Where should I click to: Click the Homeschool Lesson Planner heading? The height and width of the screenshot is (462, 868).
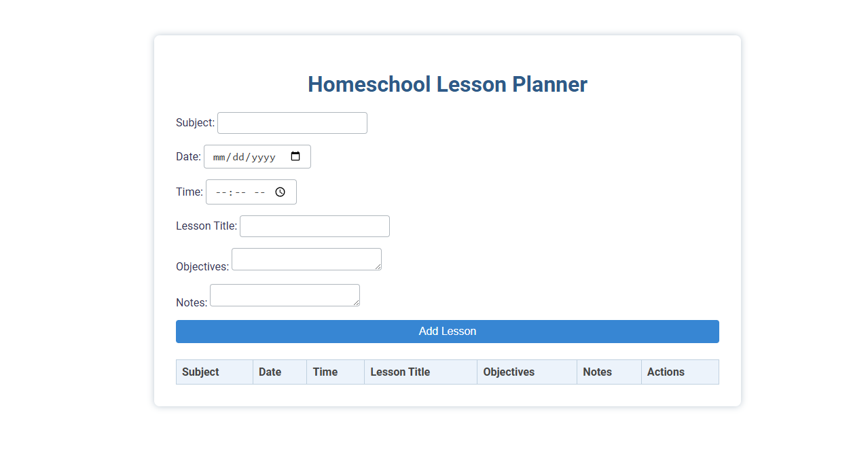[447, 84]
